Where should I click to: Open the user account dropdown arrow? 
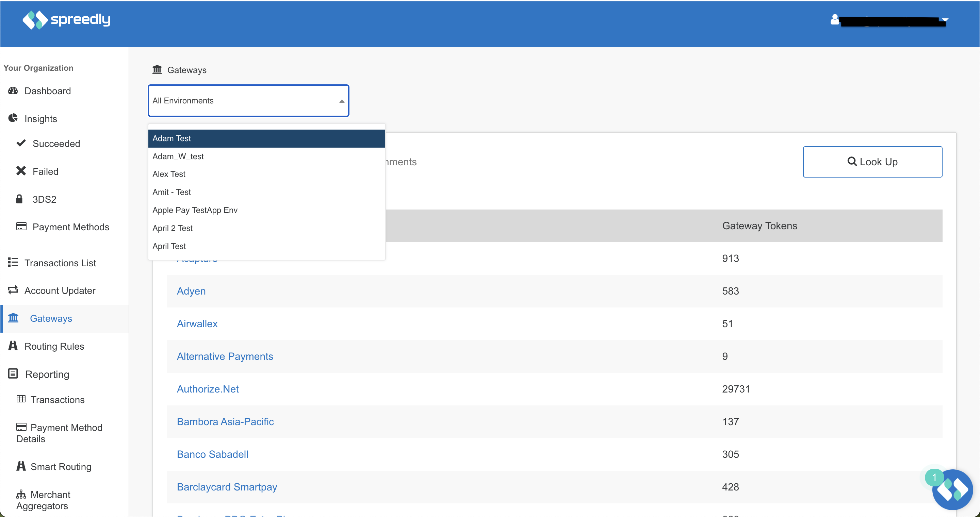click(x=945, y=20)
